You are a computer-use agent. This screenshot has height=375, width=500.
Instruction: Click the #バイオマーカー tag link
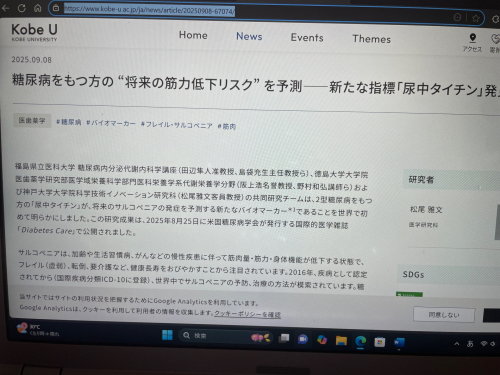(x=111, y=123)
